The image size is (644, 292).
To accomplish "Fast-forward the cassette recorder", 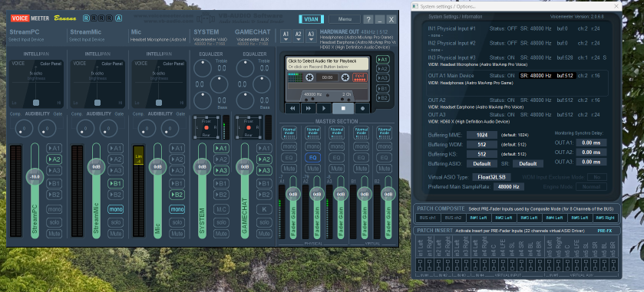I will [x=308, y=108].
